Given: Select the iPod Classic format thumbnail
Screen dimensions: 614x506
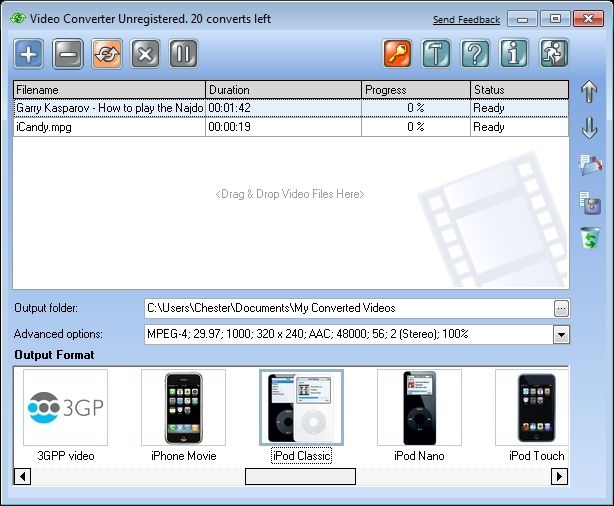Looking at the screenshot, I should pyautogui.click(x=301, y=407).
